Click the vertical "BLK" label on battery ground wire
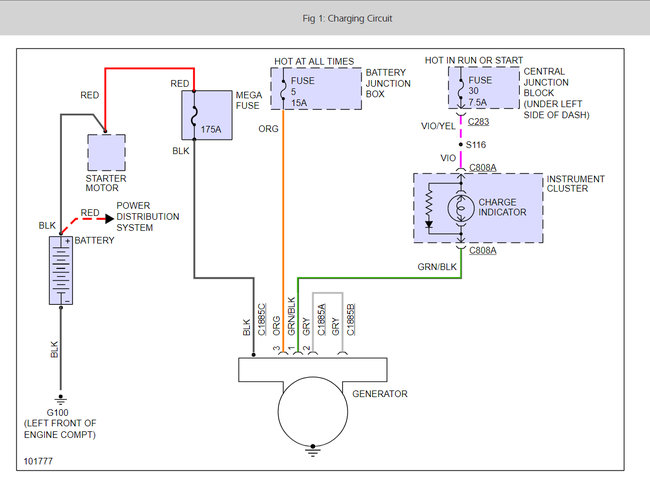Viewport: 650px width, 481px height. (54, 350)
